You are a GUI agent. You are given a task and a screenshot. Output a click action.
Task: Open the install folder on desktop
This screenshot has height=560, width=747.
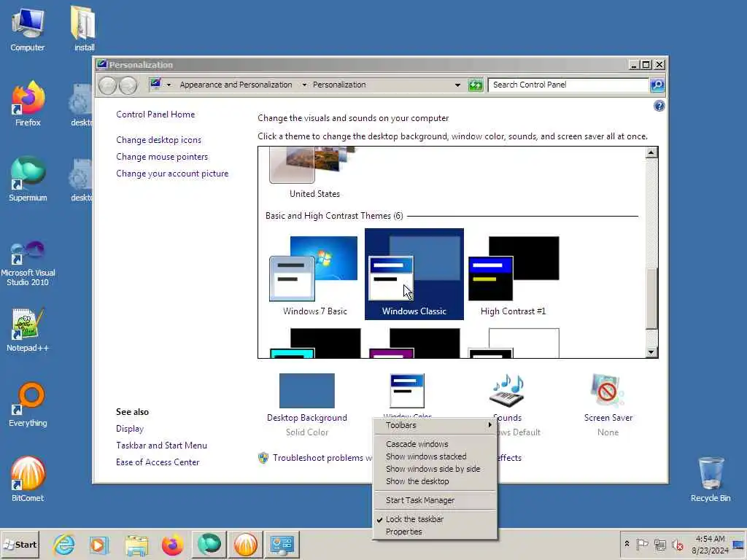pos(84,29)
